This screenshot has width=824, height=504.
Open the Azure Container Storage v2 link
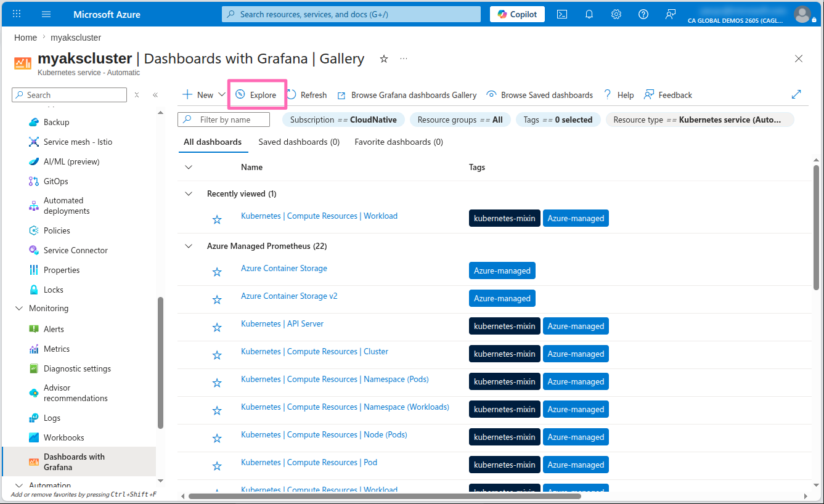pyautogui.click(x=289, y=296)
